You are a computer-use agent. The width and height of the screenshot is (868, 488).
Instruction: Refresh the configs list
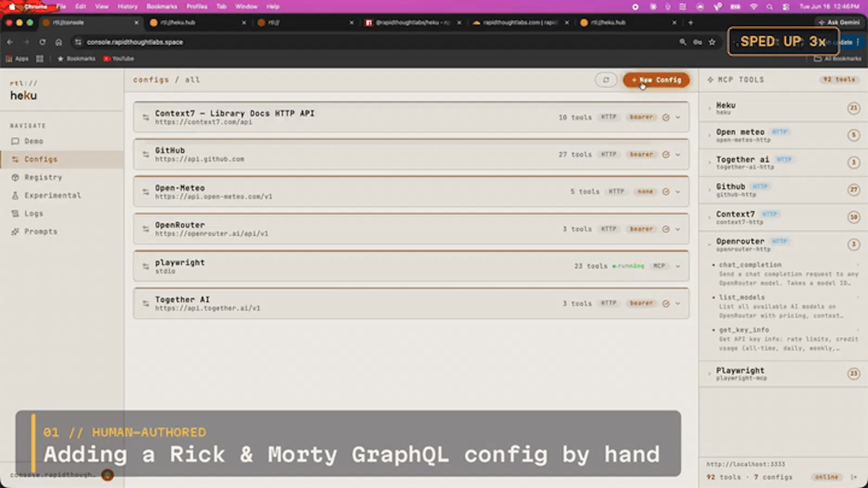click(606, 80)
